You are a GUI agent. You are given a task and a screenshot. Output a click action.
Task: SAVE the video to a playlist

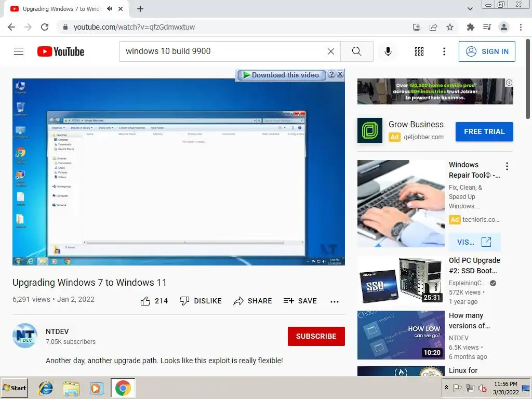click(300, 301)
